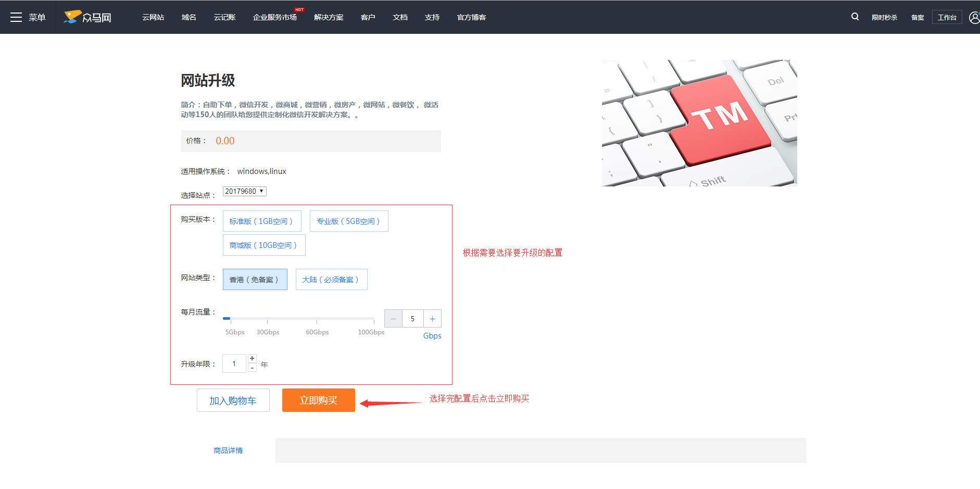Click the monthly traffic slider handle

[227, 318]
